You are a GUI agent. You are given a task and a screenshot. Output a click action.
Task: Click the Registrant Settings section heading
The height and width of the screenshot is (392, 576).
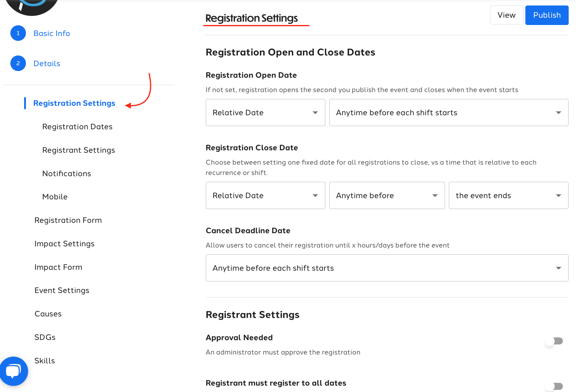click(x=253, y=315)
